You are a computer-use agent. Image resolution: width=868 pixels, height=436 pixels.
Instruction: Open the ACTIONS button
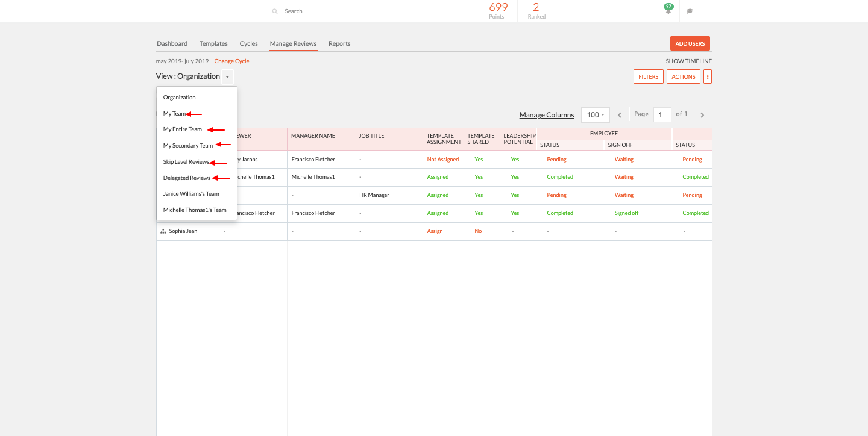pyautogui.click(x=684, y=76)
